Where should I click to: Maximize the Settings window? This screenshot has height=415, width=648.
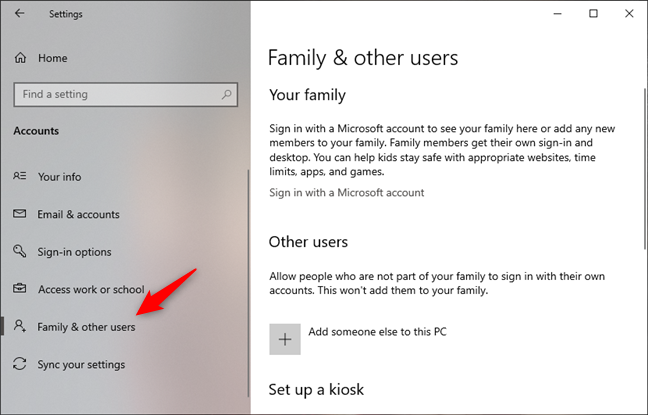593,14
